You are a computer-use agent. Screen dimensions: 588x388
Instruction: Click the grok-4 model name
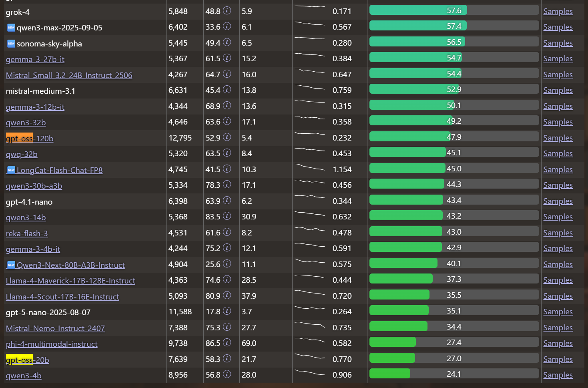pyautogui.click(x=18, y=12)
